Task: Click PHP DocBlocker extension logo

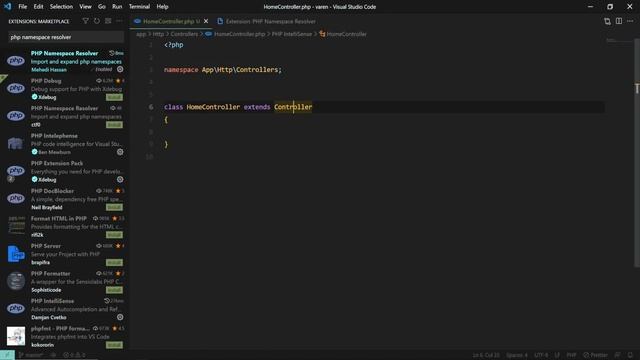Action: point(16,198)
